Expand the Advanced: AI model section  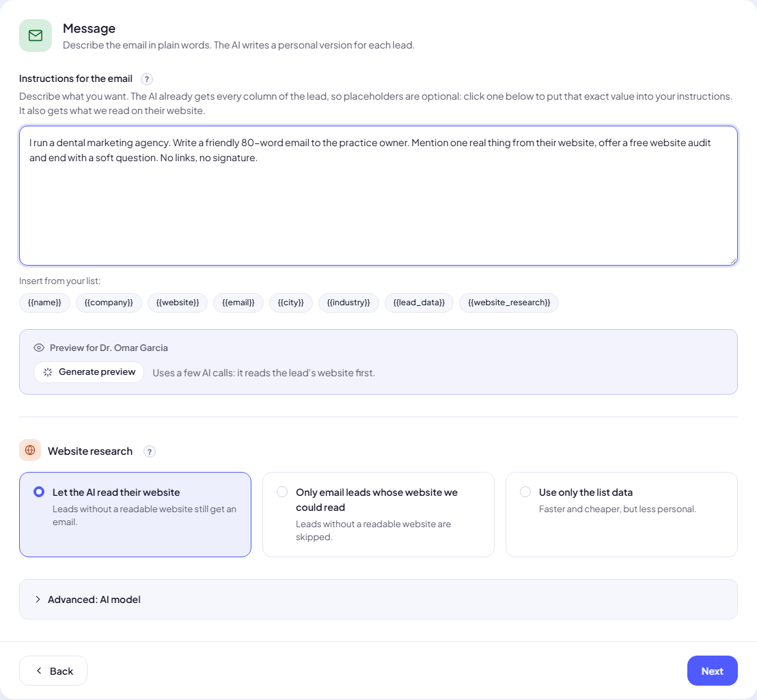tap(378, 599)
